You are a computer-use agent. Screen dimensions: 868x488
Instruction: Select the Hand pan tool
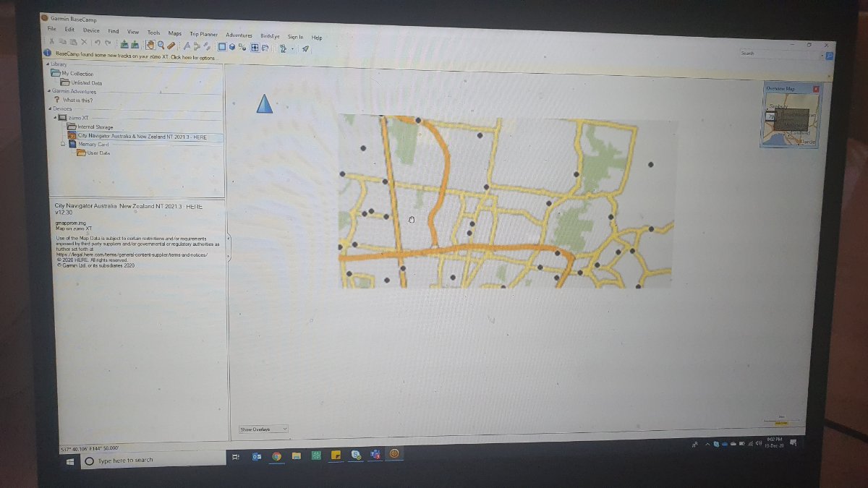tap(150, 45)
